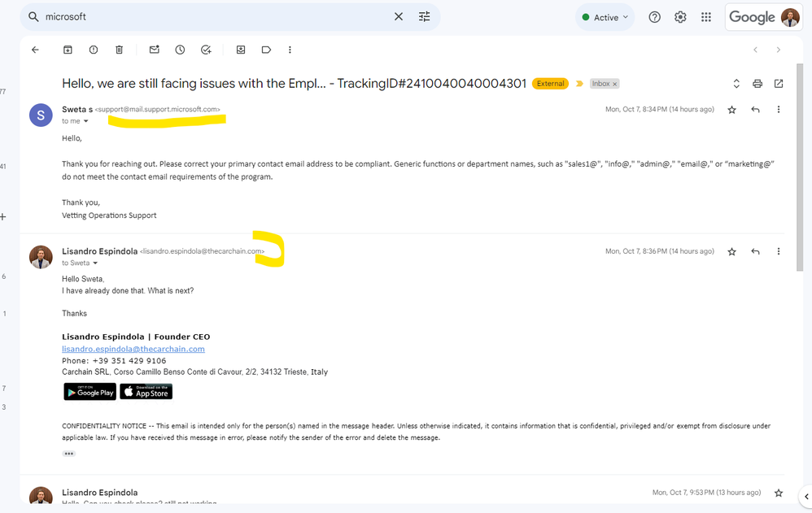Click the Move to icon
The image size is (812, 513).
pos(241,50)
